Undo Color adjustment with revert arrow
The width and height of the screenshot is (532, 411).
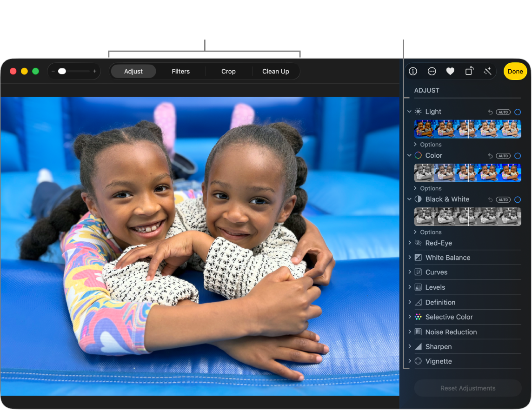point(490,156)
